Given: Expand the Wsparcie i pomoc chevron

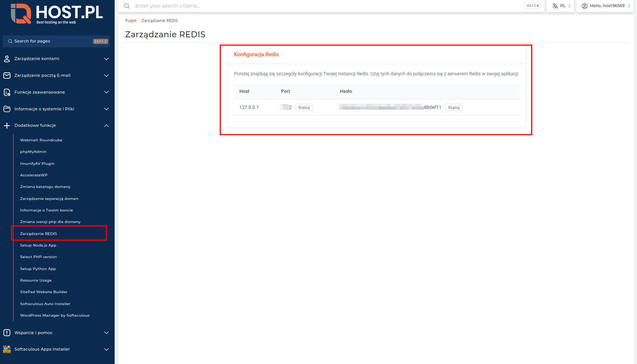Looking at the screenshot, I should [x=106, y=333].
